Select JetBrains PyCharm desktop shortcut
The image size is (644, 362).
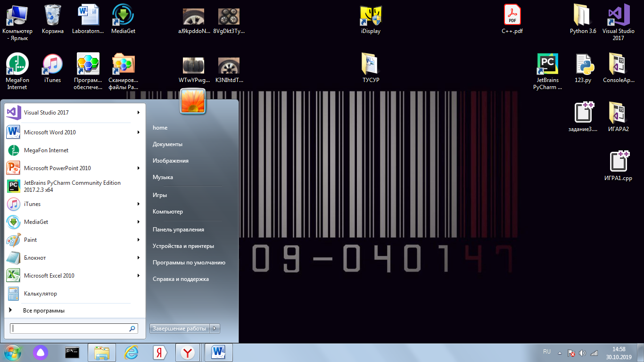click(x=547, y=71)
